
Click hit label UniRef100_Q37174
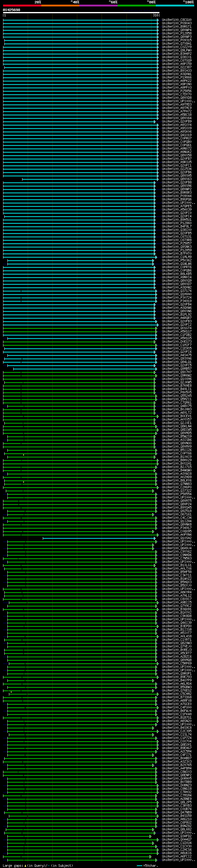[x=176, y=290]
